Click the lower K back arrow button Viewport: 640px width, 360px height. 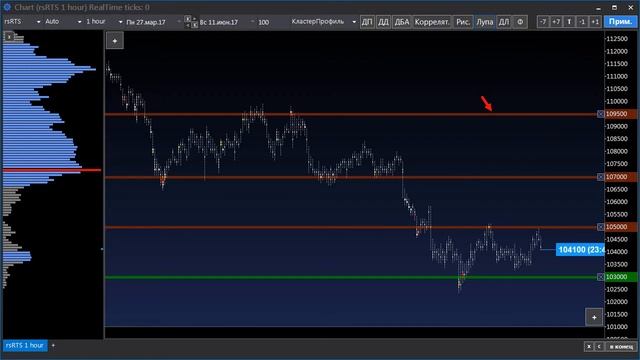click(195, 25)
